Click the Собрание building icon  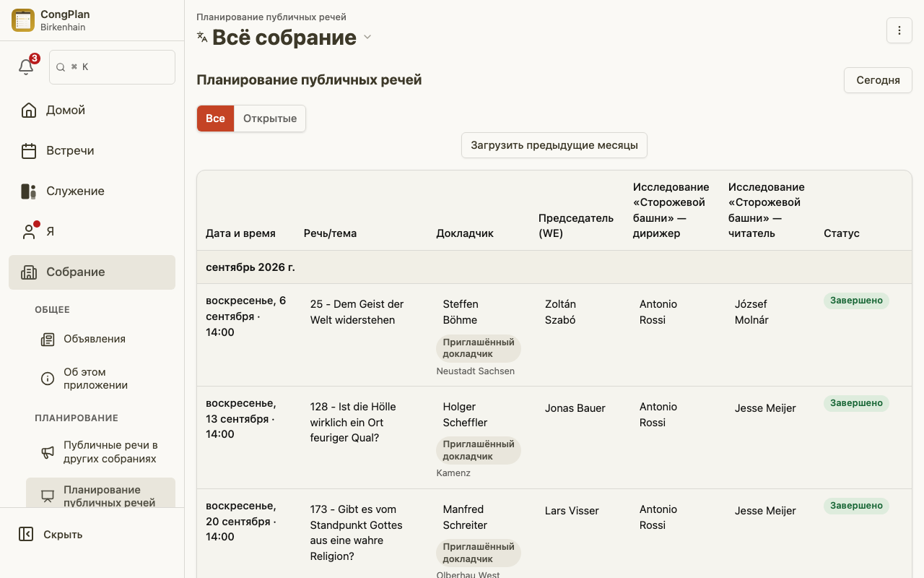[x=29, y=272]
